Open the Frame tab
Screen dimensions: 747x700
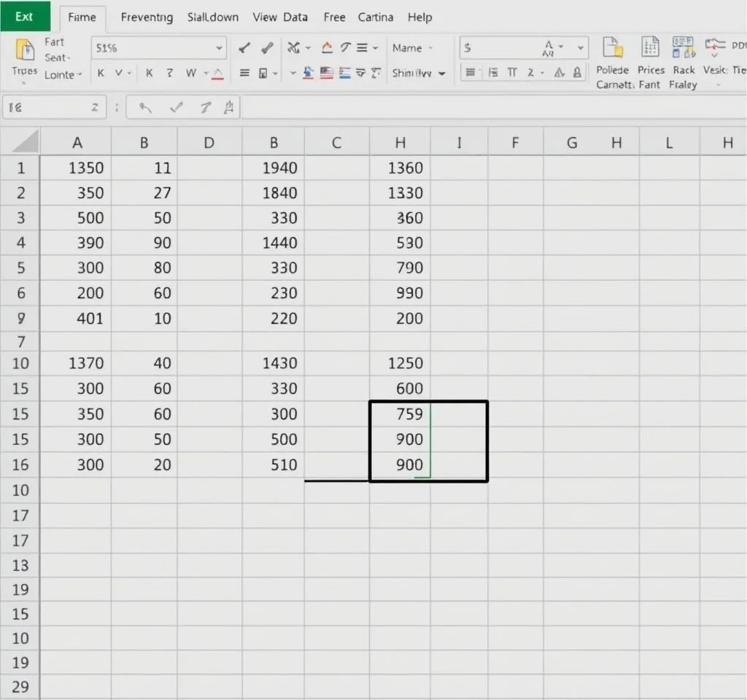click(x=82, y=17)
